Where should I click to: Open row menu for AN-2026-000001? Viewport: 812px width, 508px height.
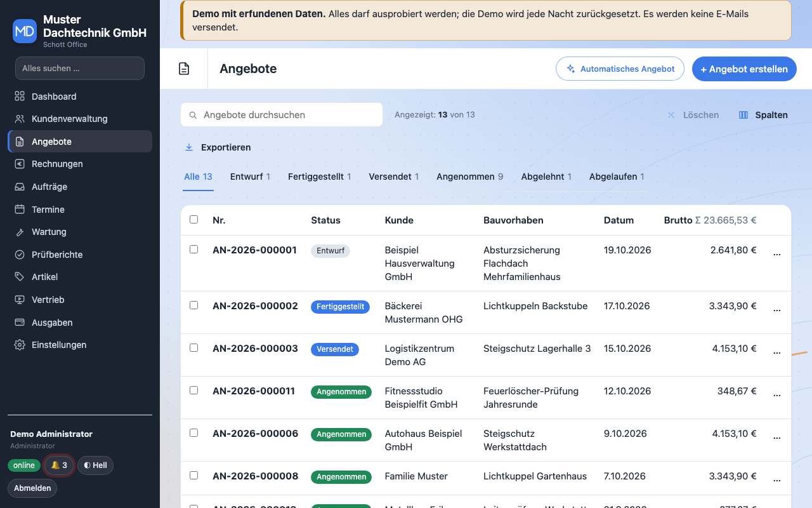pyautogui.click(x=776, y=253)
